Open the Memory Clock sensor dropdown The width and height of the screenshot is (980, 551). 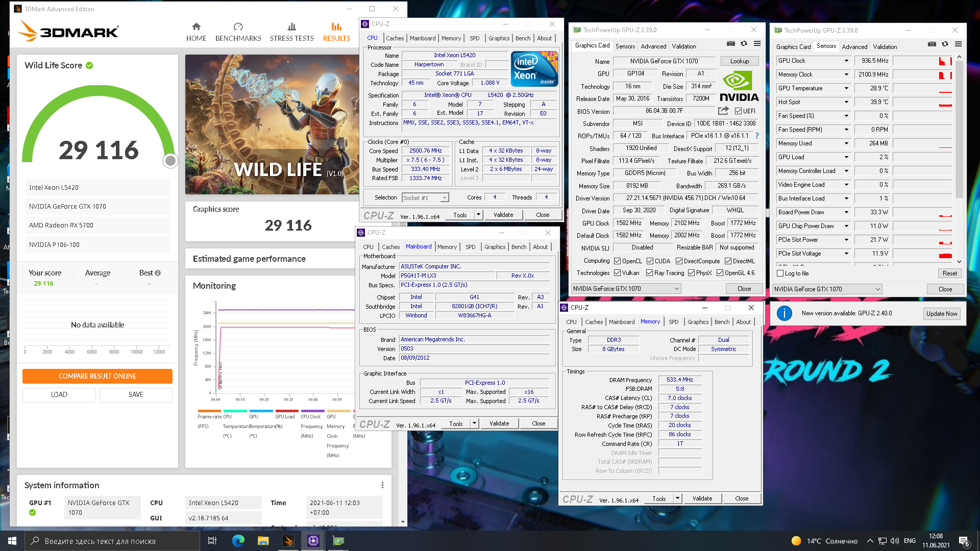[846, 74]
